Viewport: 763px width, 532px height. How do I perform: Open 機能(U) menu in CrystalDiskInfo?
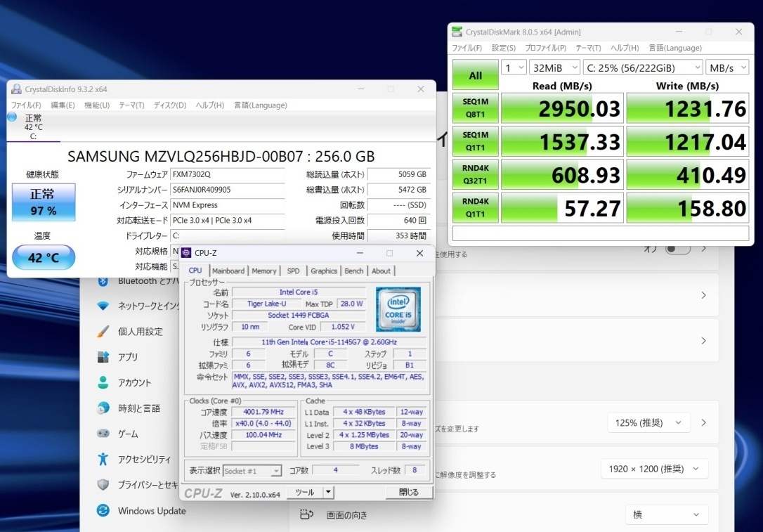click(97, 105)
